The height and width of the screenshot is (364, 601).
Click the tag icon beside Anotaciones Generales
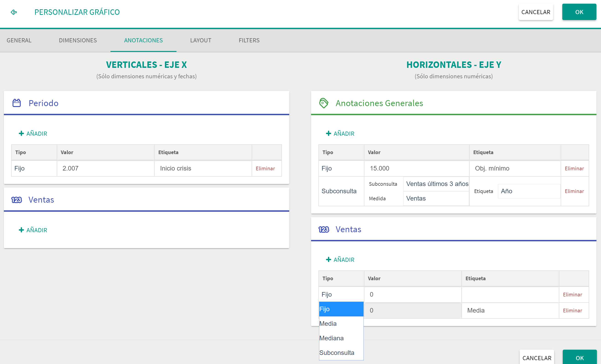click(x=324, y=103)
